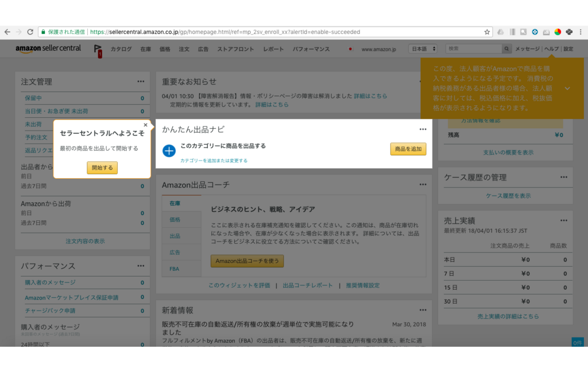The height and width of the screenshot is (368, 588).
Task: Open メッセージ in the header
Action: point(527,49)
